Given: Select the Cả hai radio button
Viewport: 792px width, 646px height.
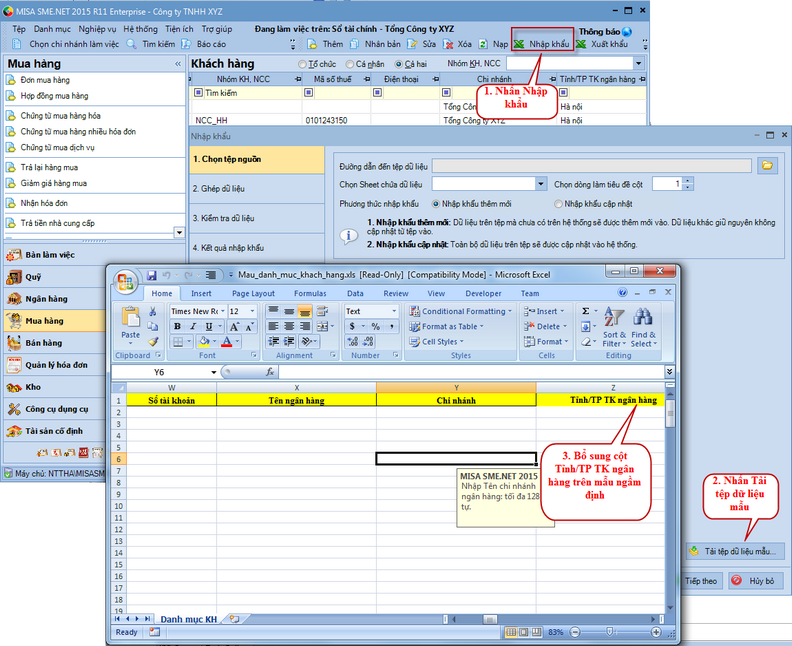Looking at the screenshot, I should coord(399,64).
